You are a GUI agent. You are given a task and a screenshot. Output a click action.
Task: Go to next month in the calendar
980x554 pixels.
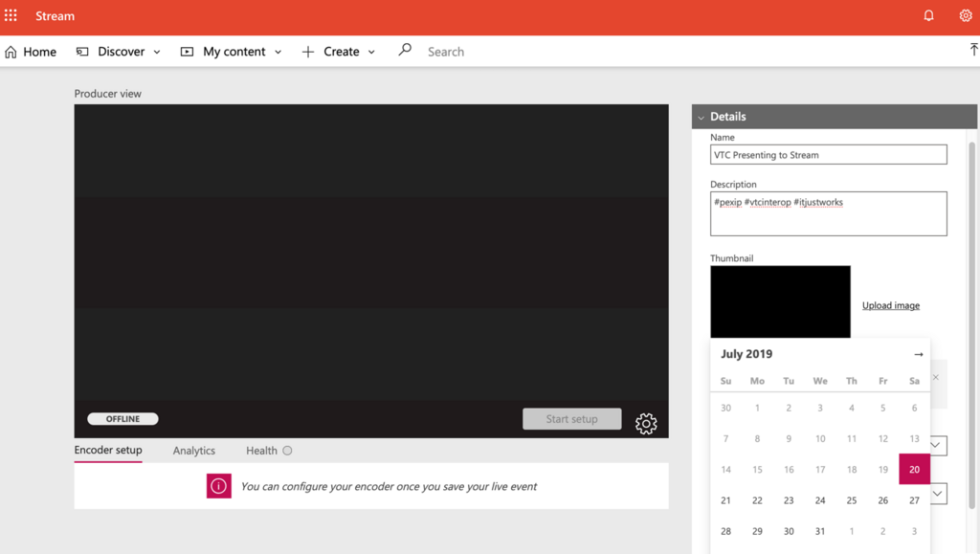(x=918, y=354)
